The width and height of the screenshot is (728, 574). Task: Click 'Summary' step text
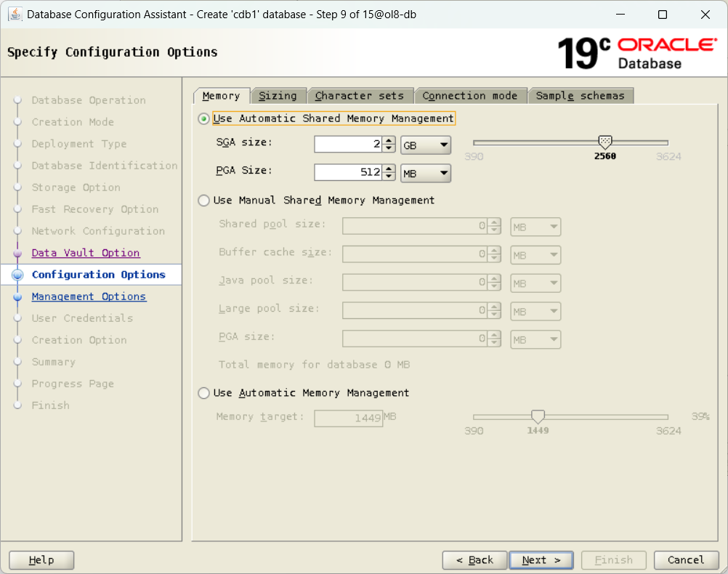point(54,363)
